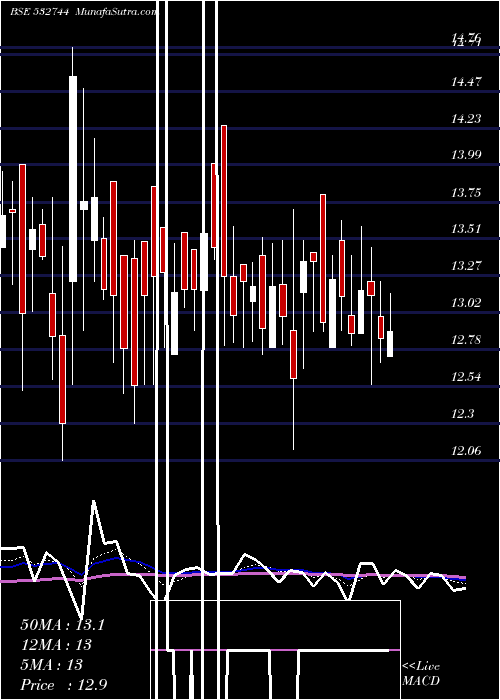Click the 12.06 price axis label
Image resolution: width=500 pixels, height=700 pixels.
[x=467, y=451]
